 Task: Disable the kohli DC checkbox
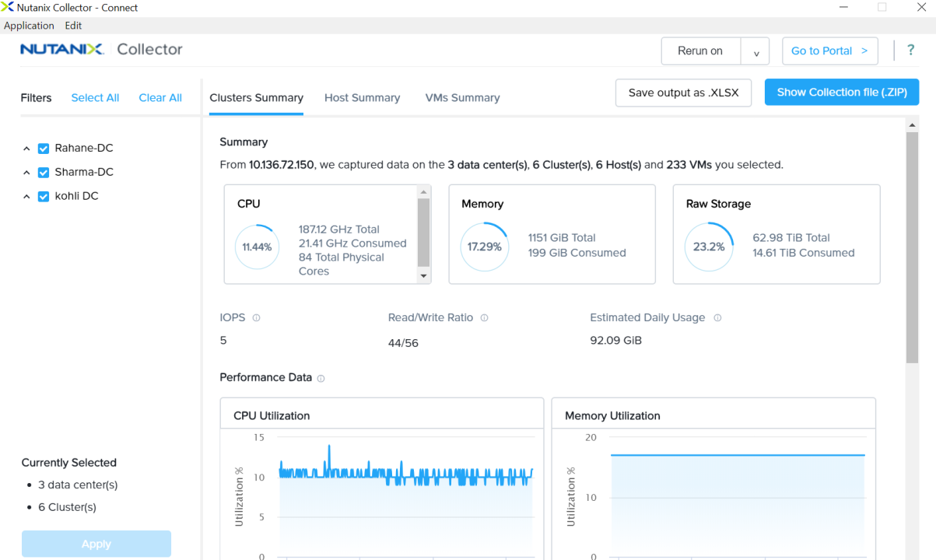pyautogui.click(x=43, y=196)
